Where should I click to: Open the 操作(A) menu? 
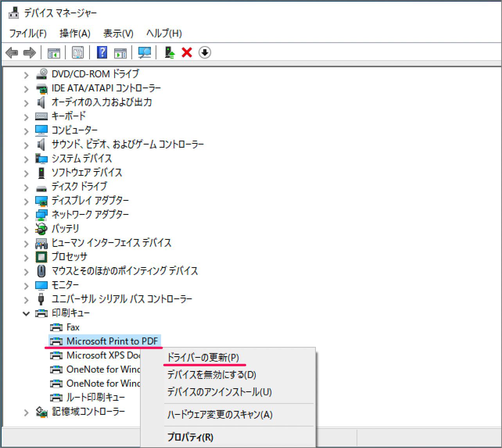(75, 34)
